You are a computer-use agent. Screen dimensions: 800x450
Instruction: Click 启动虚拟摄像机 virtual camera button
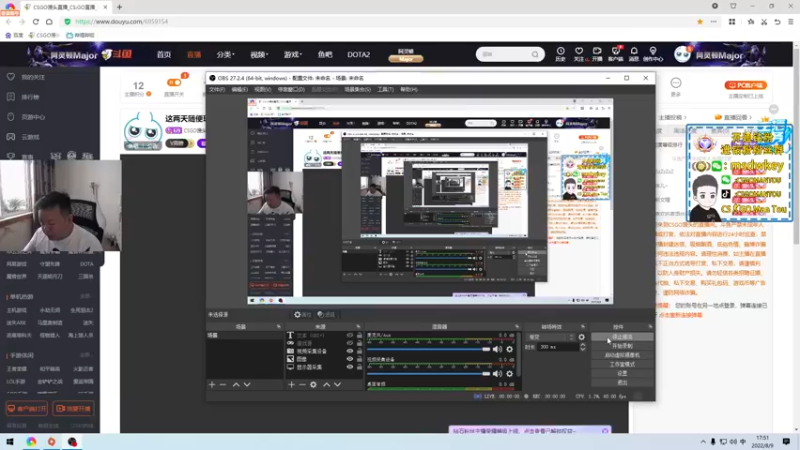(x=622, y=355)
